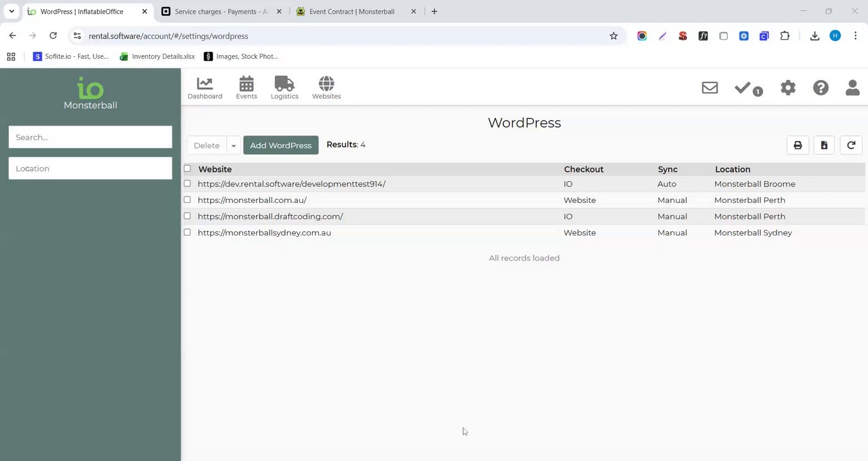
Task: Click the Delete button
Action: 206,145
